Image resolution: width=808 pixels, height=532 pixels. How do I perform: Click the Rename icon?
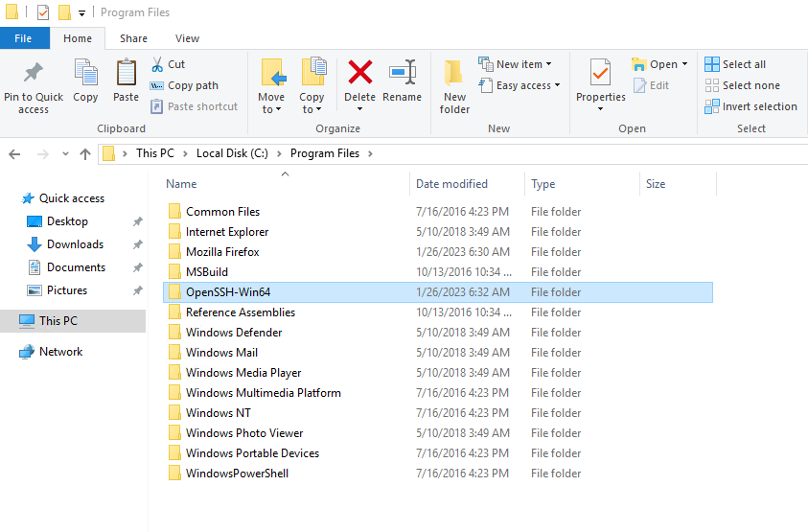tap(403, 72)
